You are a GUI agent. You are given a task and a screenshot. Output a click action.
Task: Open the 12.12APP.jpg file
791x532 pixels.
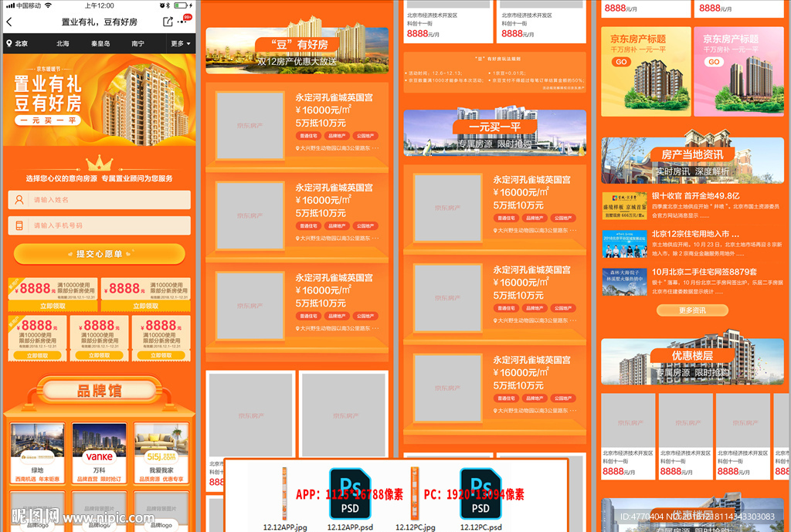point(284,500)
